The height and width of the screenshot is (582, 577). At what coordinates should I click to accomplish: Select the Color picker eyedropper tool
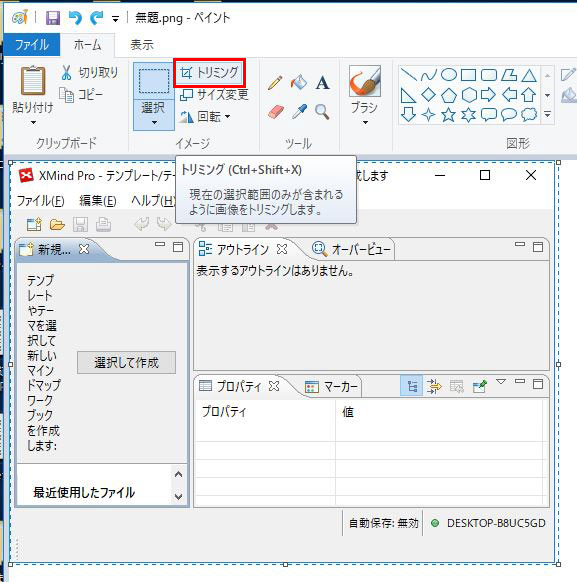(299, 111)
